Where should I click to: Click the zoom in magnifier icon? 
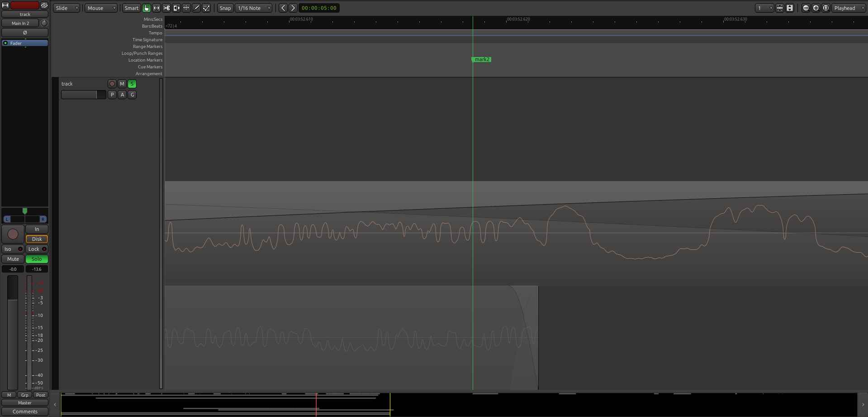tap(816, 8)
